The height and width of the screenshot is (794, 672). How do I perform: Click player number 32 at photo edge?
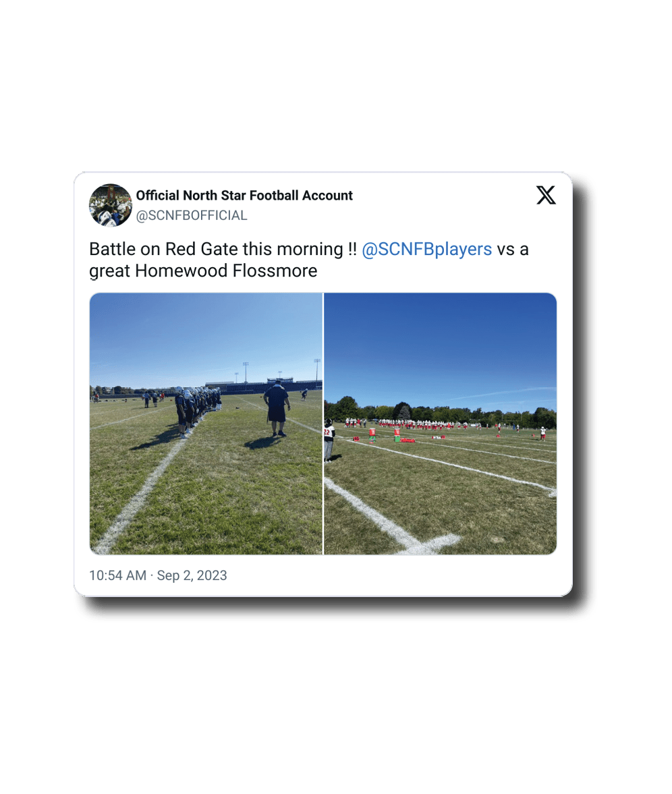click(329, 441)
